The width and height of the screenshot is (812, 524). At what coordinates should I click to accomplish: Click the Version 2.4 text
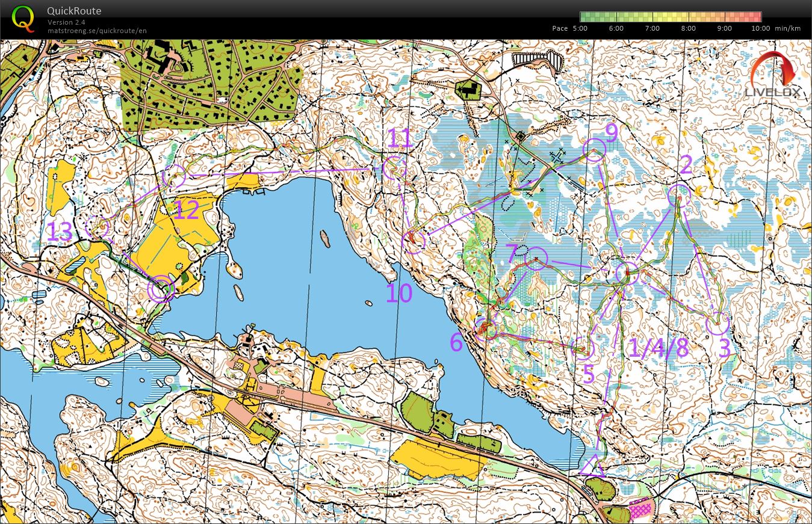click(x=67, y=22)
